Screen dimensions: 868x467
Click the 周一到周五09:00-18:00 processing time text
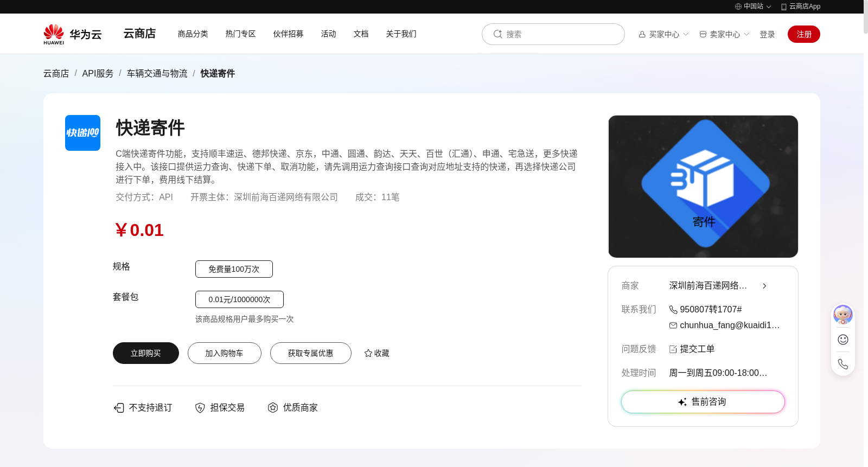[x=718, y=373]
